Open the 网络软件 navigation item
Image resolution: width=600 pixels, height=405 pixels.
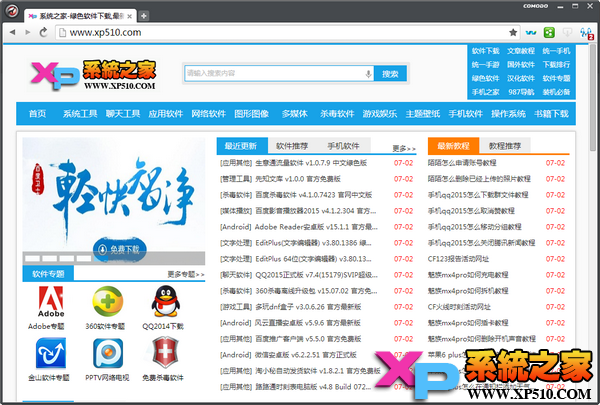209,114
